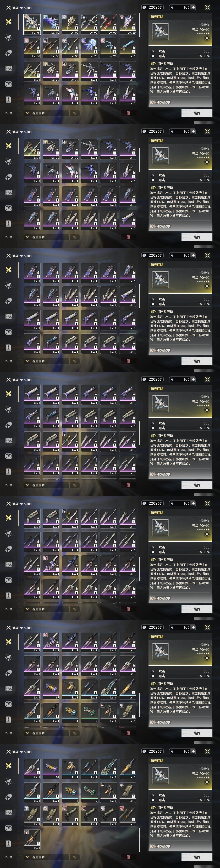Screen dimensions: 220x868
Task: Select the lone last weapon in bottommost grid
Action: pos(32,840)
